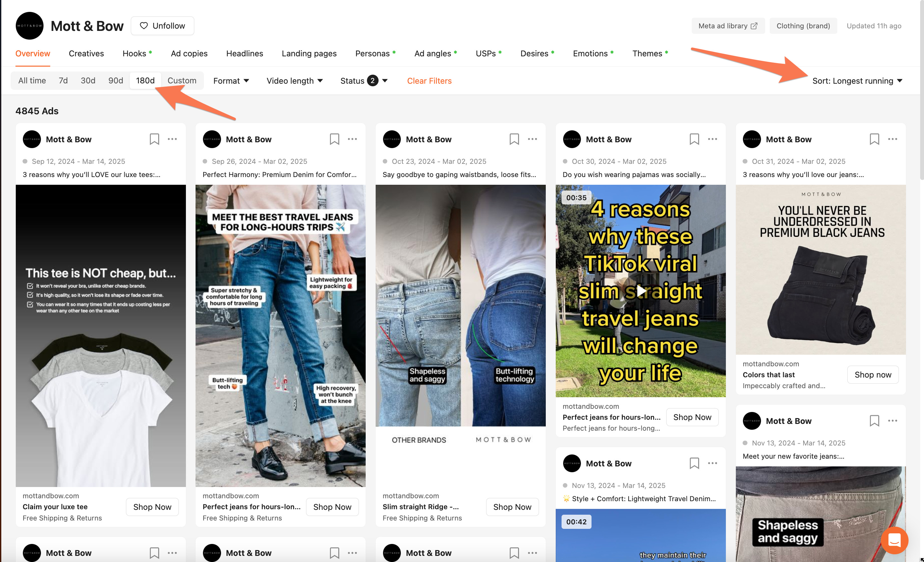Select the 30d time range
The image size is (924, 562).
point(88,80)
